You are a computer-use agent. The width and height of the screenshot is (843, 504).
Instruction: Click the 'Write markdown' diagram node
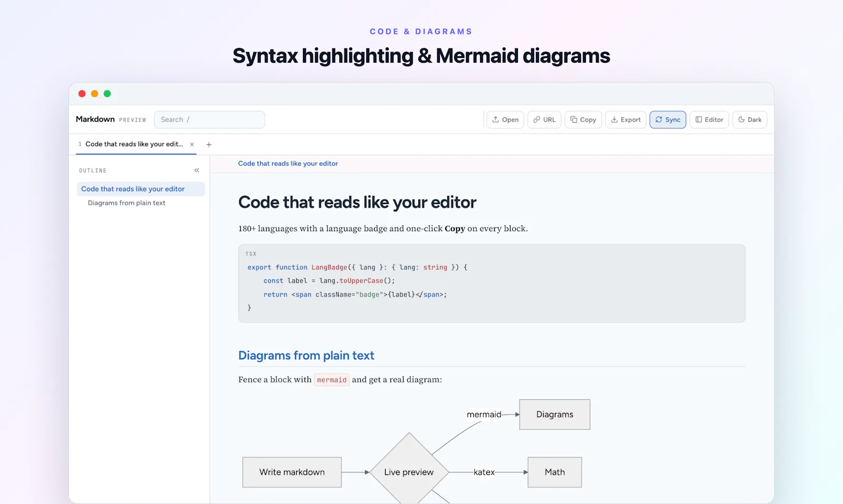click(x=292, y=472)
